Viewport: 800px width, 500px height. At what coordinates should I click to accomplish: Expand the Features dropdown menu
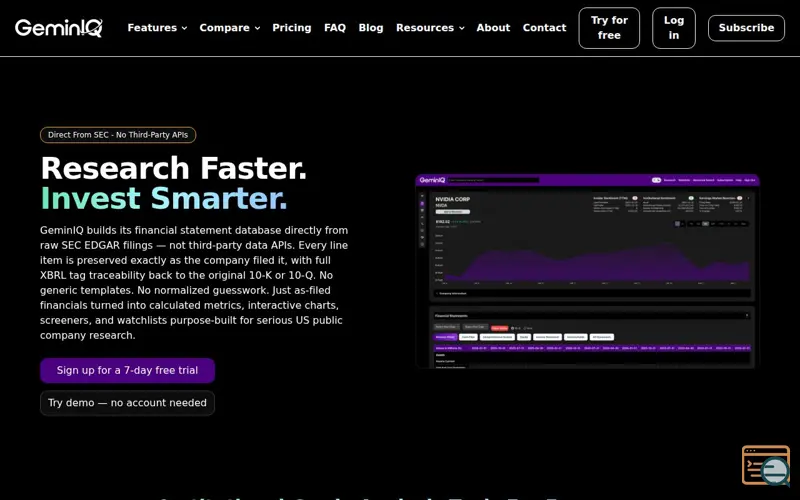(157, 28)
